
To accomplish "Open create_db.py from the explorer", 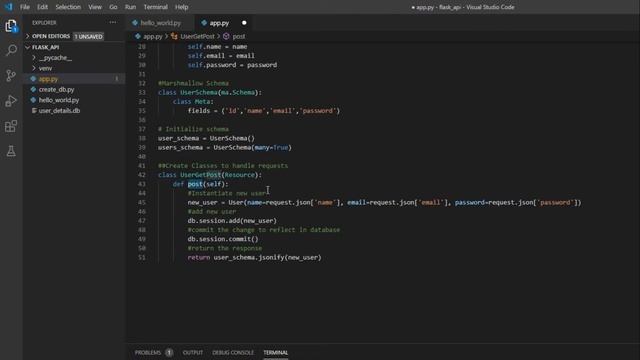I will click(56, 89).
